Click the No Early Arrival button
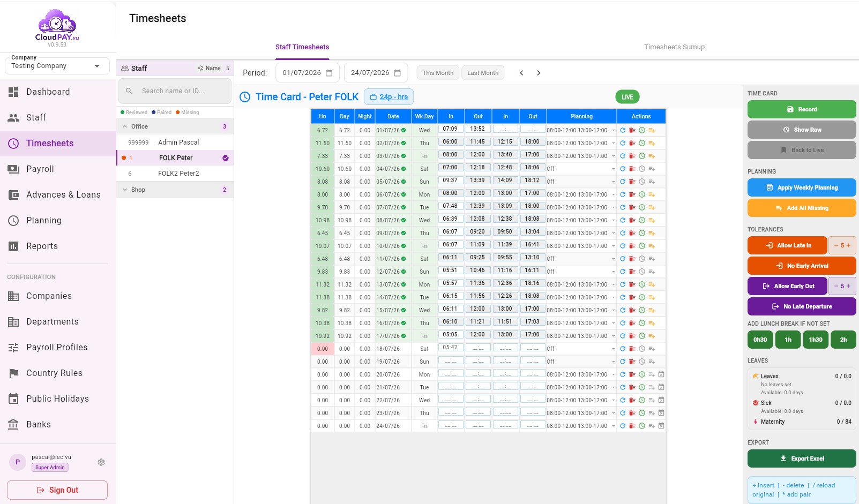Viewport: 859px width, 504px height. pyautogui.click(x=802, y=266)
